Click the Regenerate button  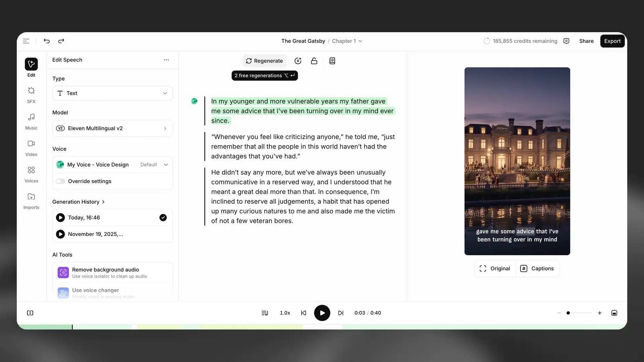pos(264,61)
